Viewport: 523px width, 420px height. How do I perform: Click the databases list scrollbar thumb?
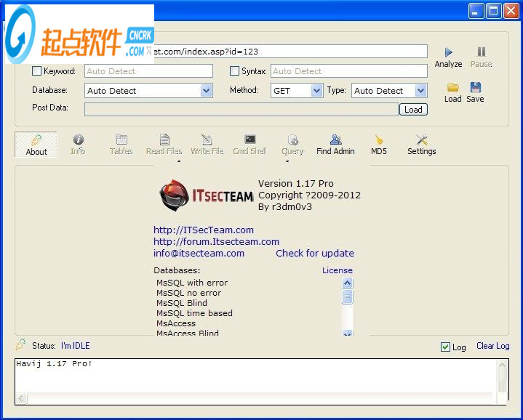(347, 296)
